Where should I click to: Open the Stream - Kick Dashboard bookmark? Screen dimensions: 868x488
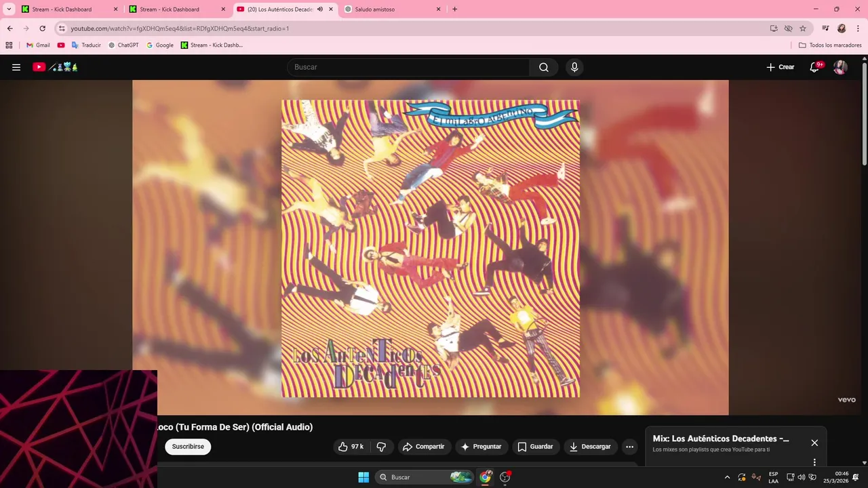(x=212, y=45)
